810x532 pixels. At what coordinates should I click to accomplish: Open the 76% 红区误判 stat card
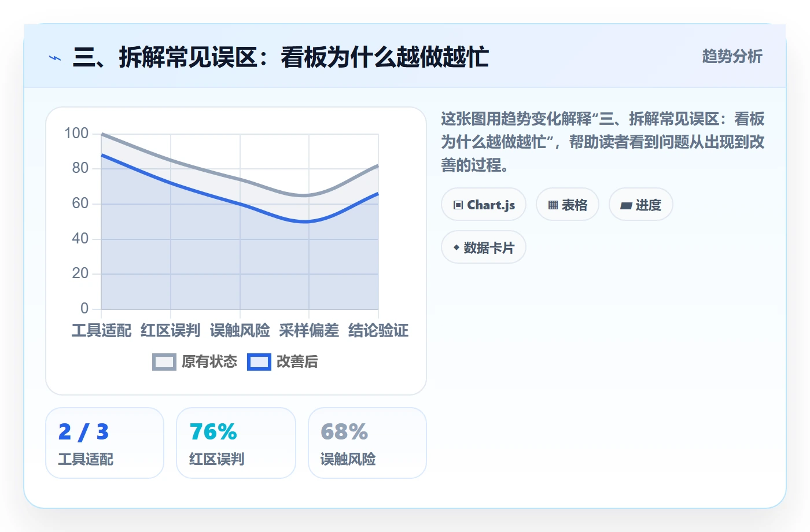tap(236, 443)
